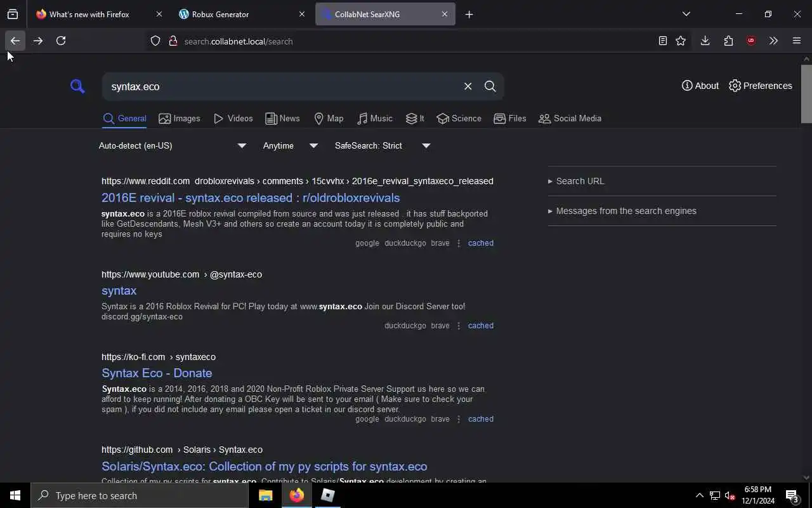Open the notifications action center

pyautogui.click(x=792, y=495)
